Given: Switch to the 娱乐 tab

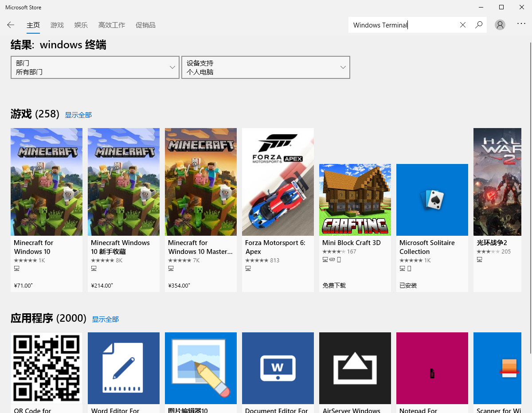Looking at the screenshot, I should click(x=81, y=25).
